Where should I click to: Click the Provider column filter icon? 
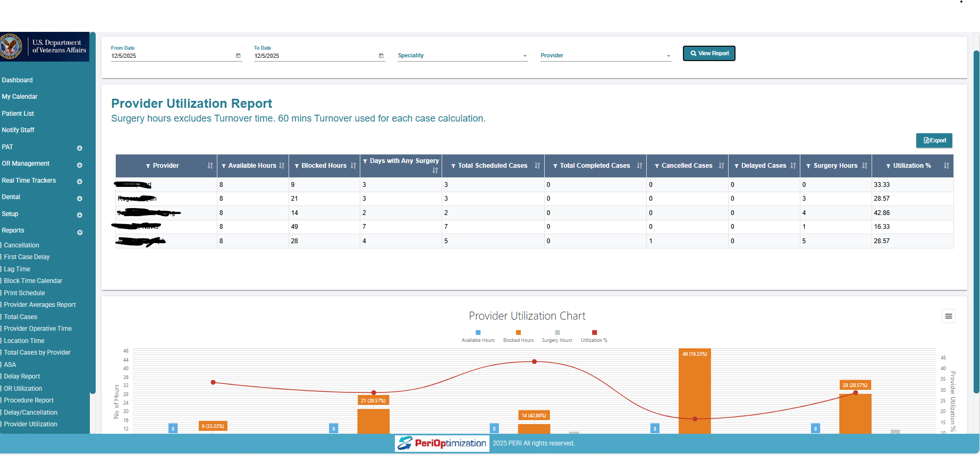coord(148,166)
